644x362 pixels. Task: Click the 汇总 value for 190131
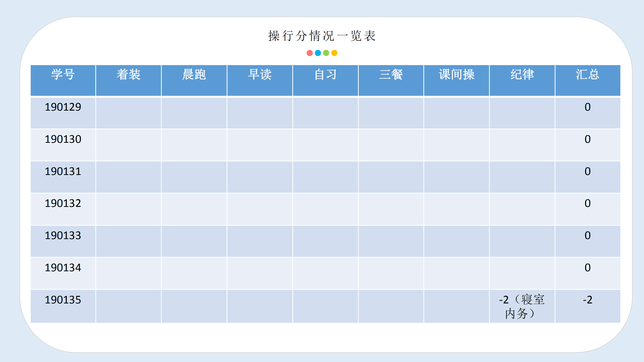click(588, 171)
